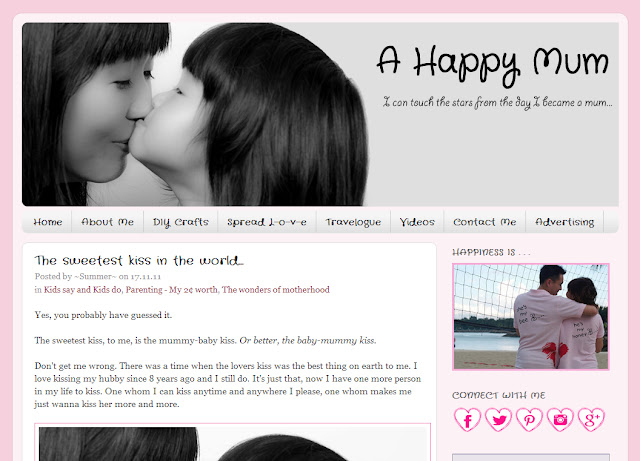Open the Videos menu item
Screen dimensions: 640x461
coord(417,222)
